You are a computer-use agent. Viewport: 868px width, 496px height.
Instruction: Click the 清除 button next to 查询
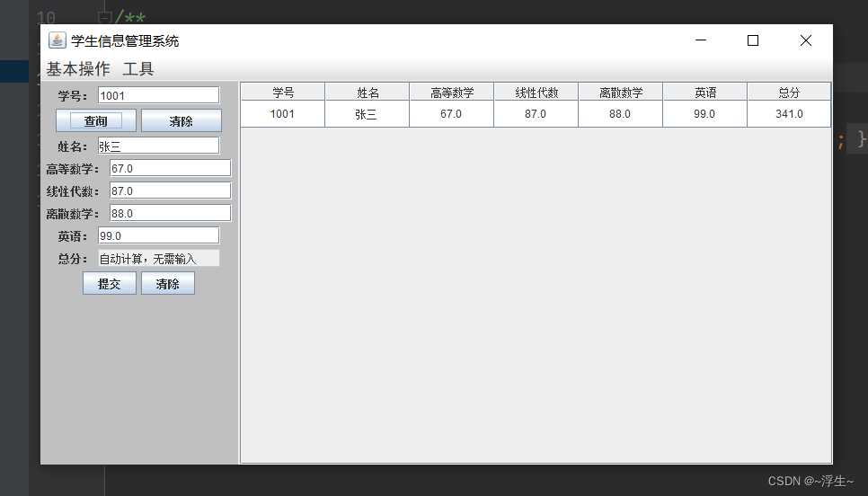(181, 120)
